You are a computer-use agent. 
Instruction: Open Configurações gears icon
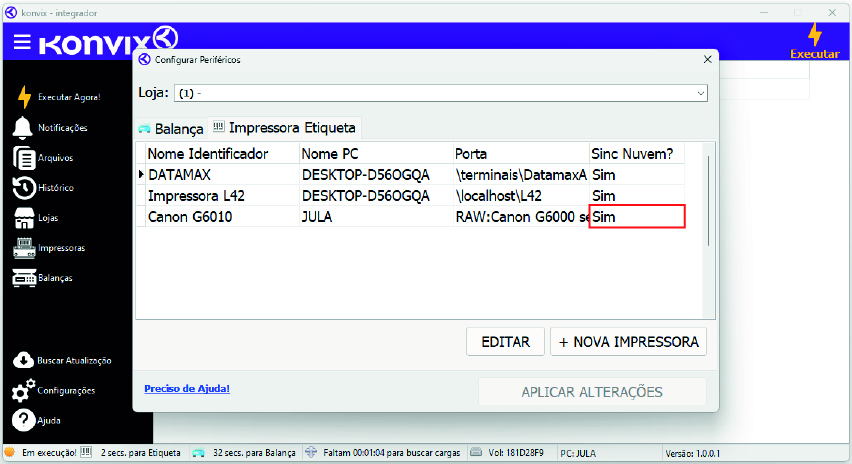coord(23,390)
